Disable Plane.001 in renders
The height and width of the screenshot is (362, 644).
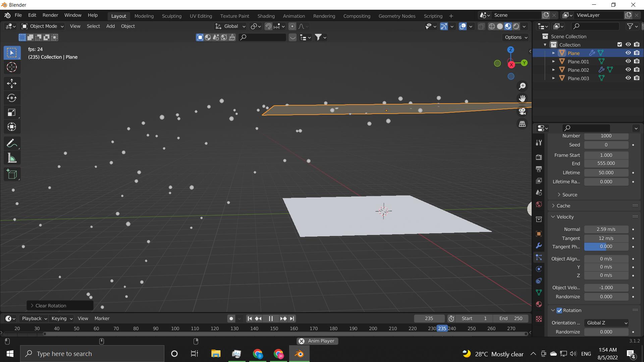[x=637, y=61]
